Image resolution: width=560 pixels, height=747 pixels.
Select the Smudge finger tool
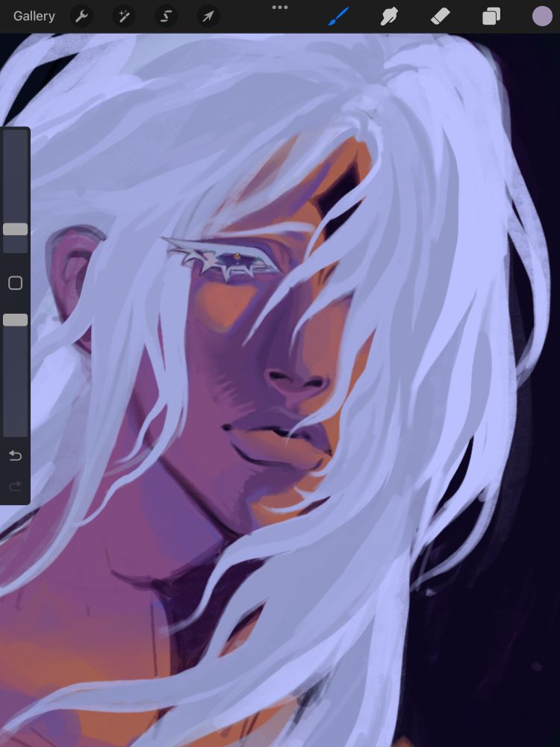(389, 16)
